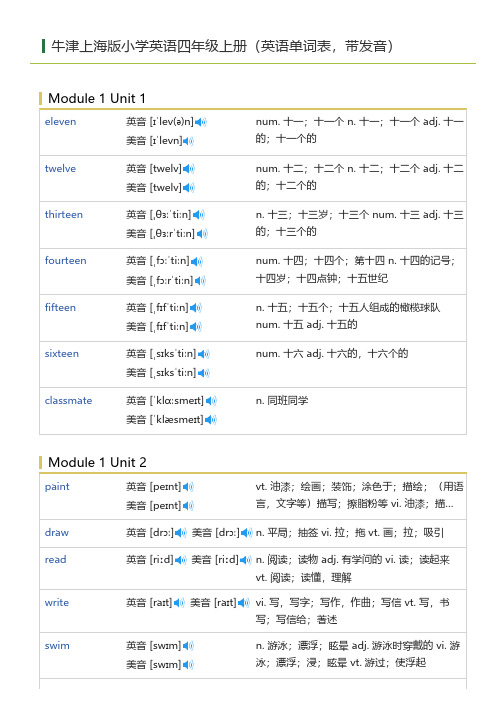Play American pronunciation audio for twelve
504x713 pixels.
pyautogui.click(x=189, y=187)
